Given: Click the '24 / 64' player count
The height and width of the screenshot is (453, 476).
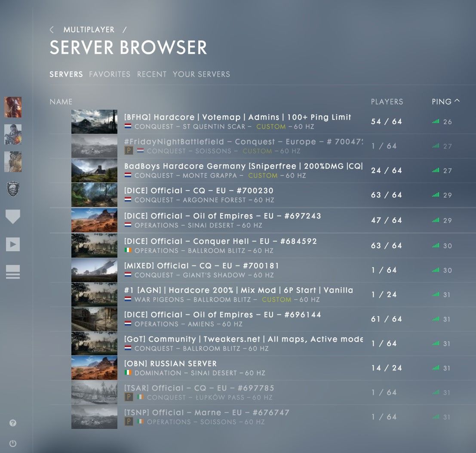Looking at the screenshot, I should [387, 170].
